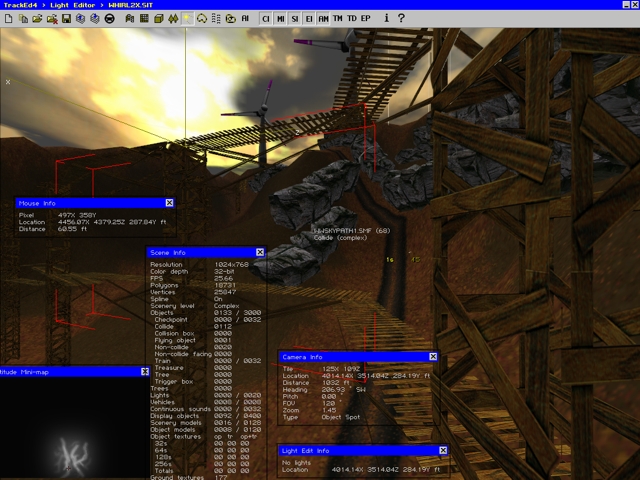Close the Camera Info panel
The height and width of the screenshot is (480, 640).
click(x=433, y=357)
